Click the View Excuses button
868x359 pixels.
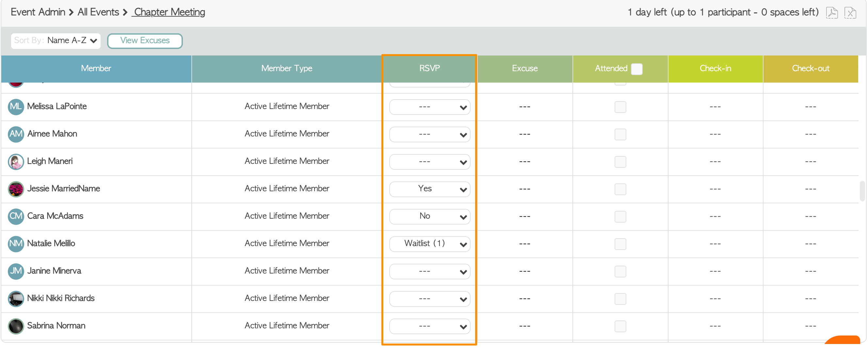point(145,41)
